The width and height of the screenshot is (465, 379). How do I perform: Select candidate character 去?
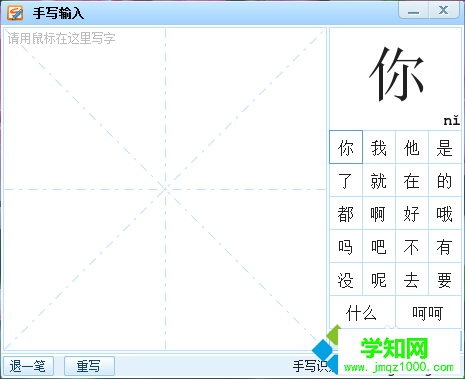[x=412, y=279]
